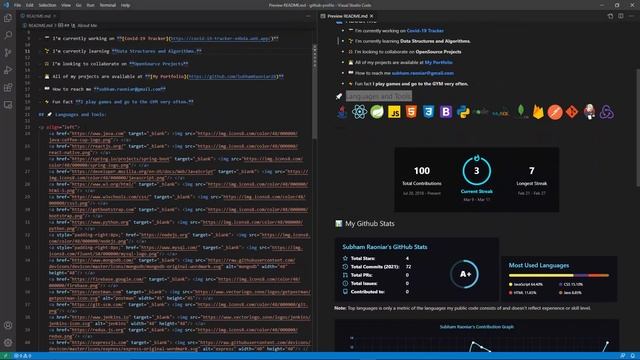Click the Show Source icon in preview toolbar
Screen dimensions: 640x360
click(x=610, y=16)
